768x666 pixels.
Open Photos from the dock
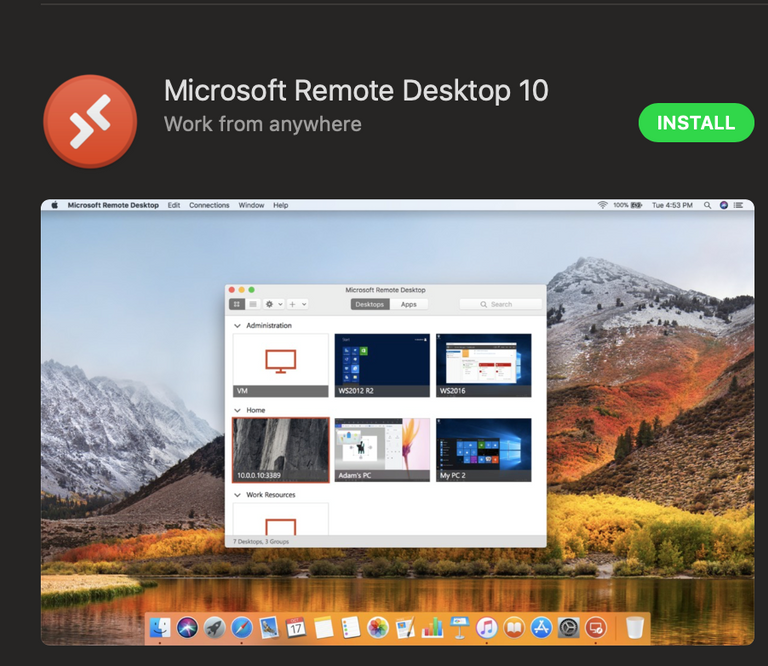[x=378, y=627]
